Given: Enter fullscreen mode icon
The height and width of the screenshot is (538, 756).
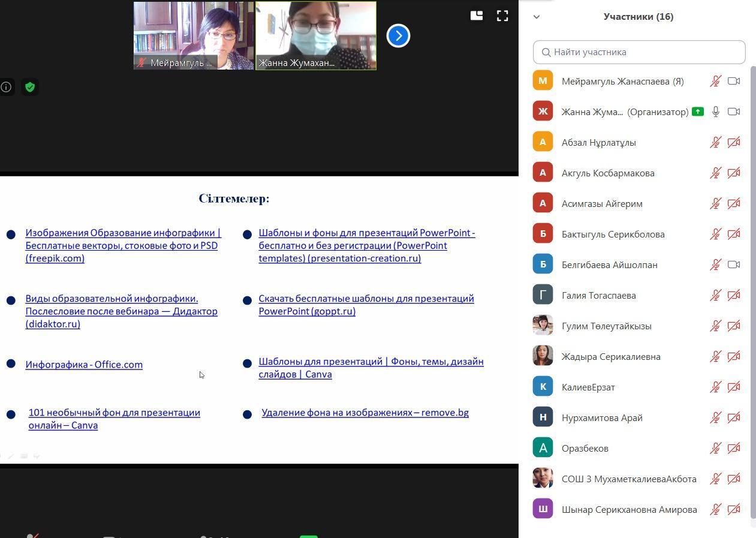Looking at the screenshot, I should 502,16.
